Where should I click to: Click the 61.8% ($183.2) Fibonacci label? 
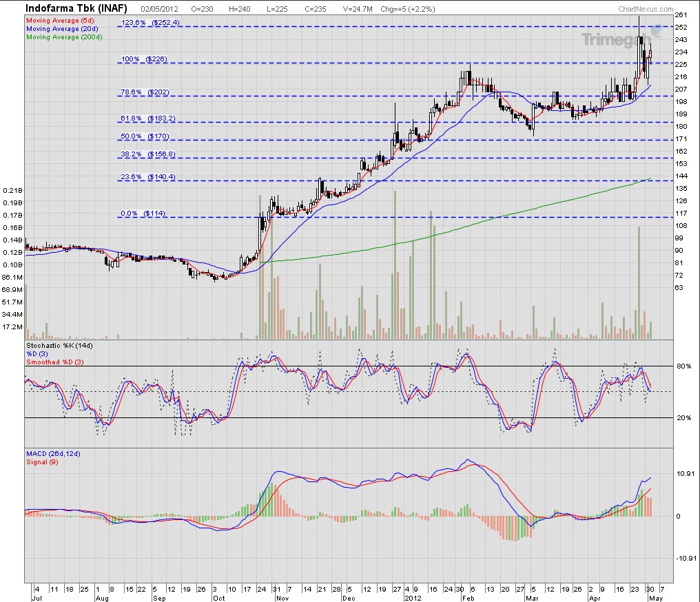click(x=147, y=118)
